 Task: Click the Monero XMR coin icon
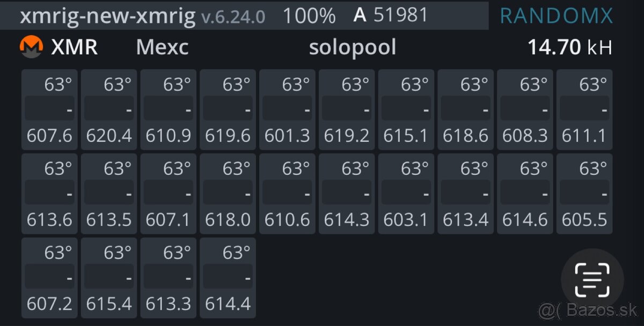point(31,47)
